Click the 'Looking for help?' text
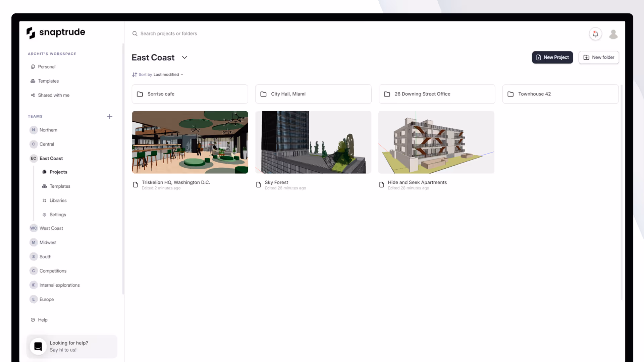The height and width of the screenshot is (362, 644). point(69,343)
